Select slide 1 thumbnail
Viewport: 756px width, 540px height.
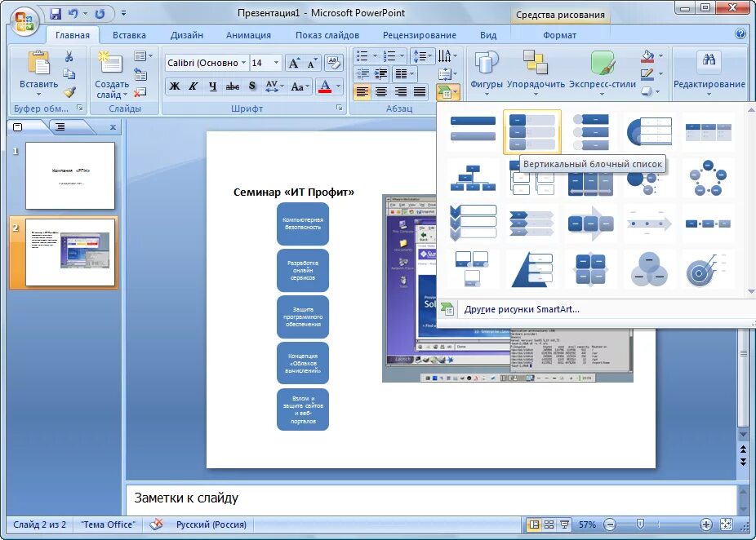tap(70, 175)
